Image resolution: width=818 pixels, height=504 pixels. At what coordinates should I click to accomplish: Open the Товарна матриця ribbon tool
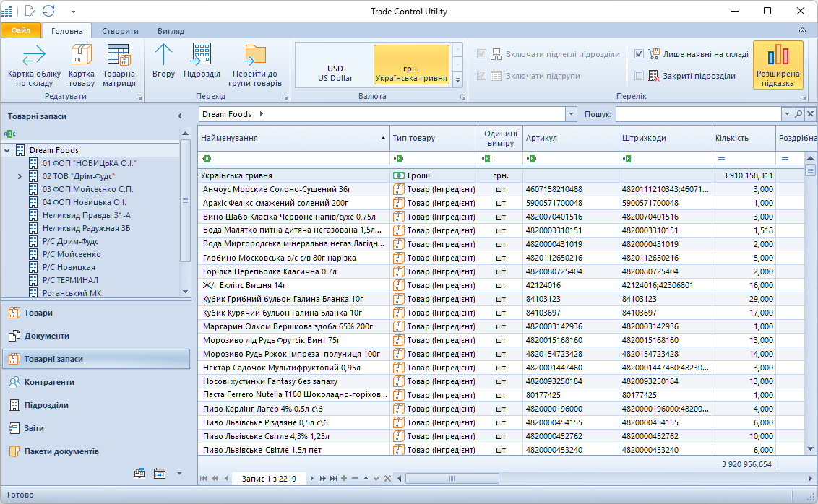tap(119, 66)
